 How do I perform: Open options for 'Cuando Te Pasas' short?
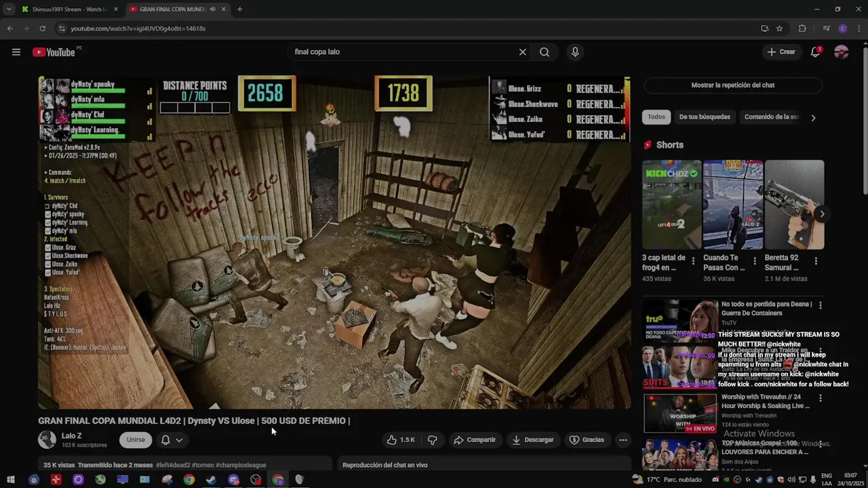[x=755, y=261]
